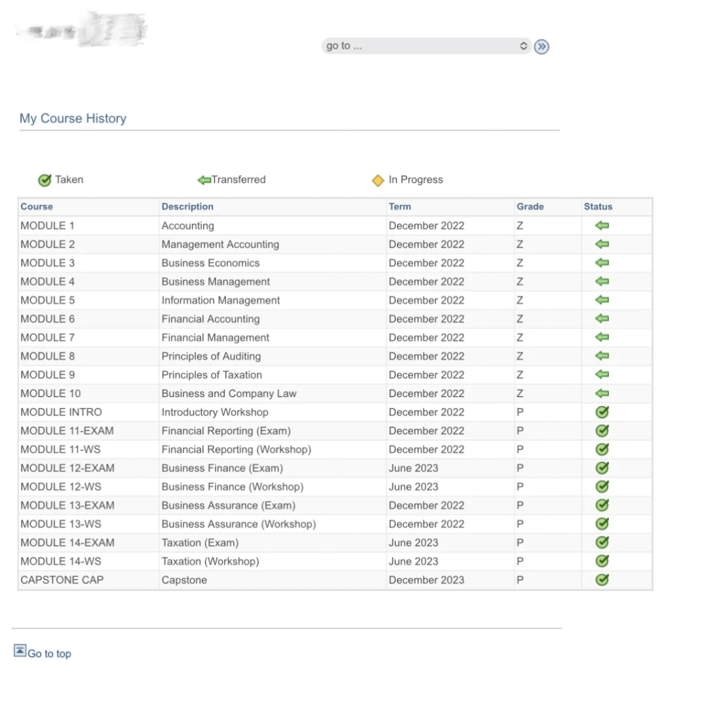728x708 pixels.
Task: Click the Term column header
Action: pyautogui.click(x=400, y=206)
